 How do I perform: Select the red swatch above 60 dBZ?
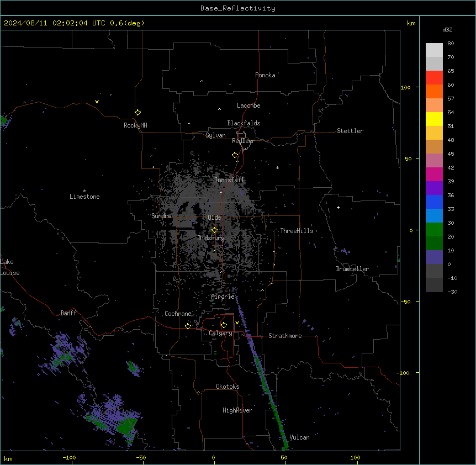(434, 78)
